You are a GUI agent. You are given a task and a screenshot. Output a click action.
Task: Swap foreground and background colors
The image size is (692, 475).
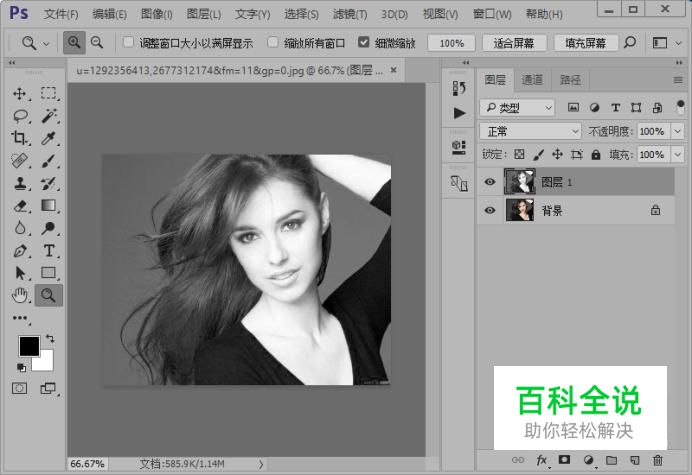pos(50,339)
